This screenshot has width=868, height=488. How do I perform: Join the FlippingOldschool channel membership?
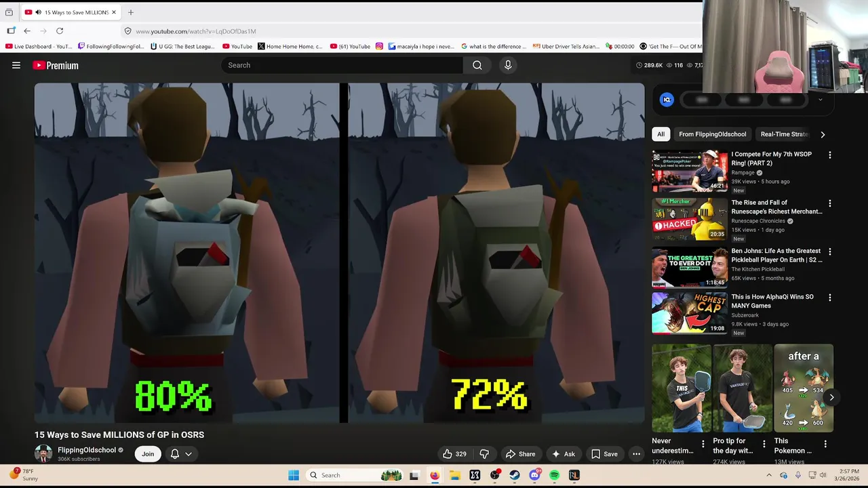point(148,454)
